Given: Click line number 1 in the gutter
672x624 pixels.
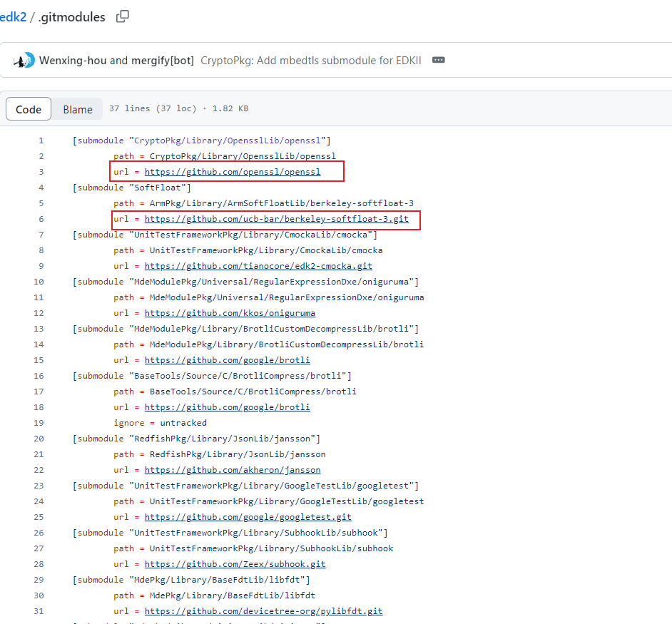Looking at the screenshot, I should click(x=41, y=140).
